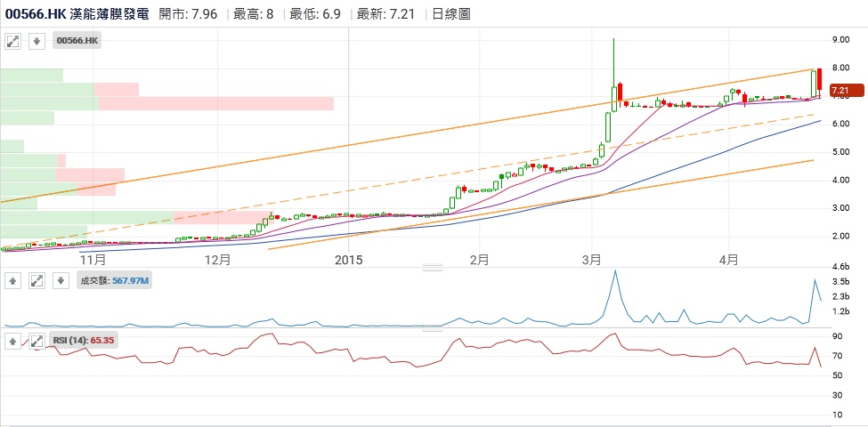The height and width of the screenshot is (427, 868).
Task: Click the longest red volume profile bar
Action: click(x=215, y=103)
